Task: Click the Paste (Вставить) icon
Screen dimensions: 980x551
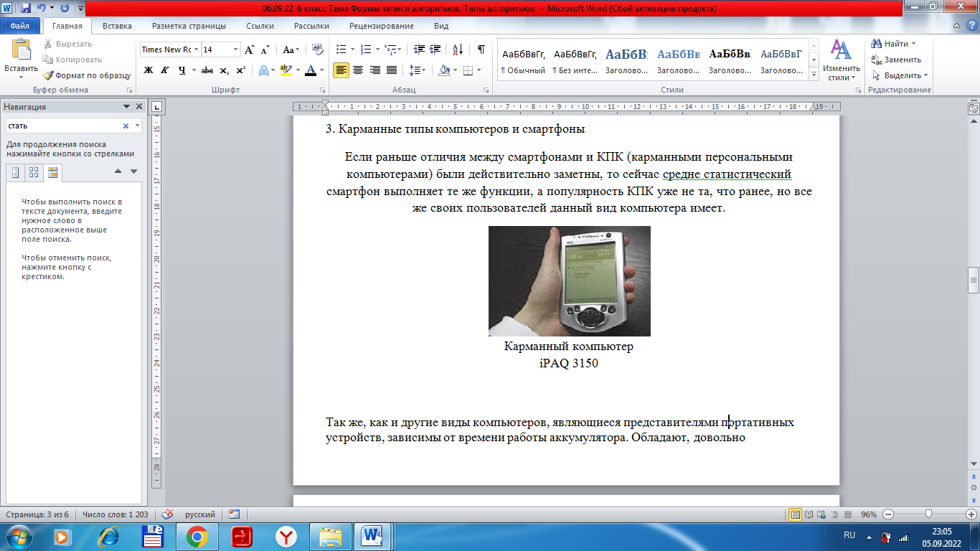Action: click(x=21, y=49)
